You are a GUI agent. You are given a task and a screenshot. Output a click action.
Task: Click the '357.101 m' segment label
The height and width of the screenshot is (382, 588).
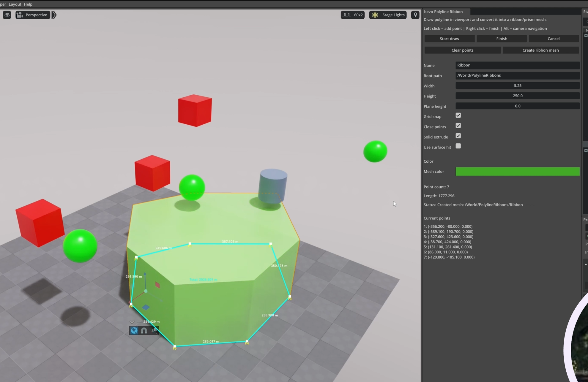pyautogui.click(x=230, y=242)
